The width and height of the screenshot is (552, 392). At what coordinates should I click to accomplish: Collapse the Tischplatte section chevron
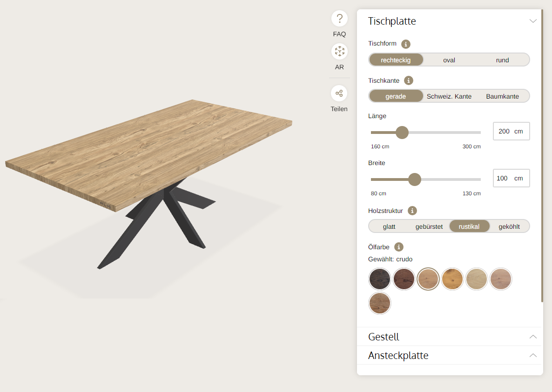click(x=533, y=21)
